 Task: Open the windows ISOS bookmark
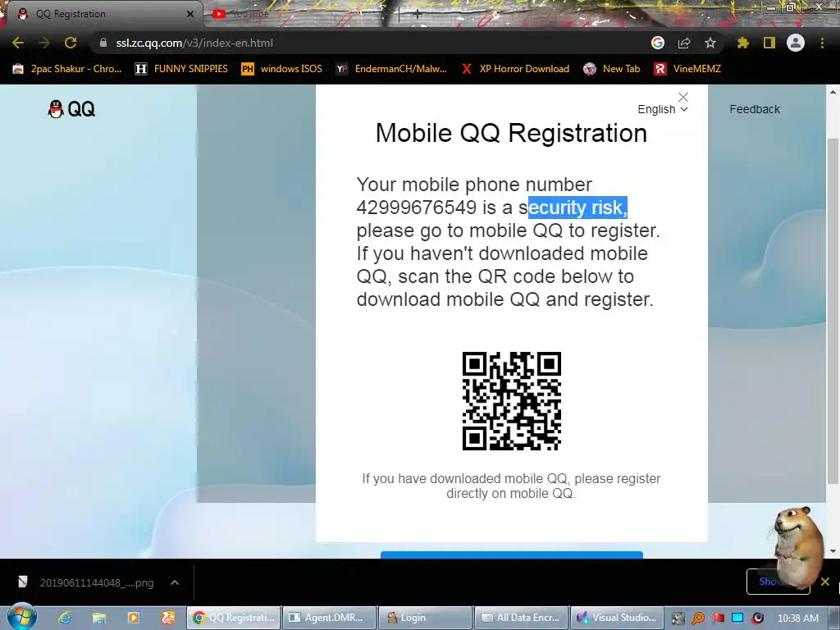point(282,69)
